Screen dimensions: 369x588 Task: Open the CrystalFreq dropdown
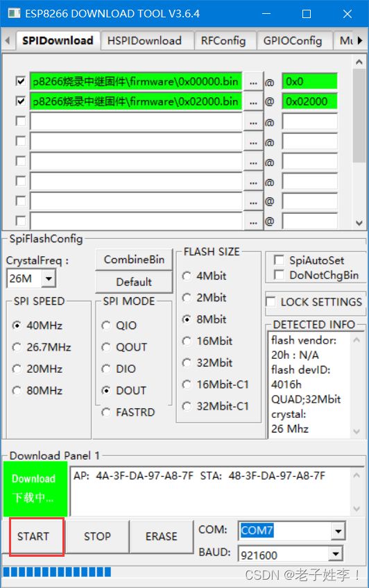point(49,278)
